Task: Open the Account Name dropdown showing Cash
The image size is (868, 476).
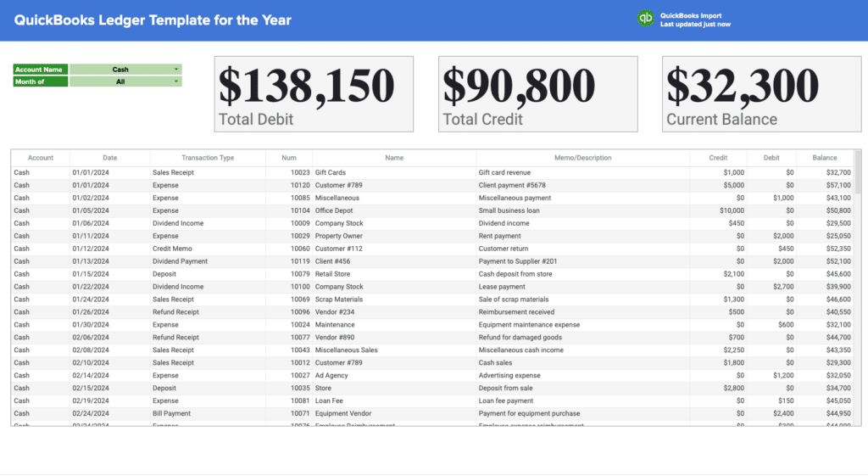Action: [x=125, y=70]
